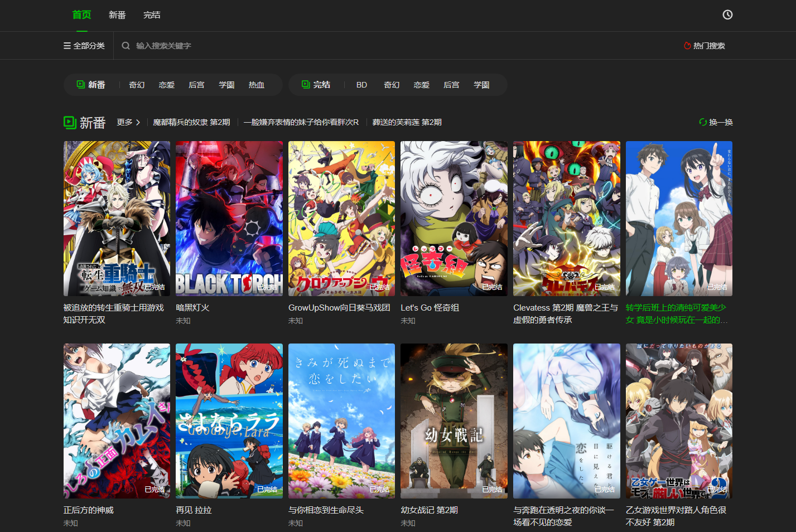The image size is (796, 532).
Task: Open the 魔都精兵的奴隶 第2期 link
Action: coord(191,122)
